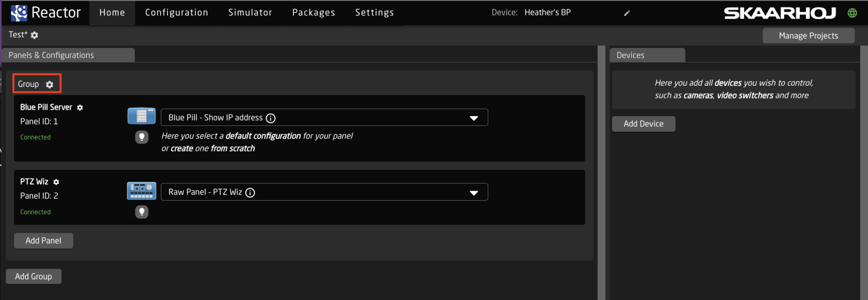Click Manage Projects button
The height and width of the screenshot is (300, 868).
coord(809,36)
